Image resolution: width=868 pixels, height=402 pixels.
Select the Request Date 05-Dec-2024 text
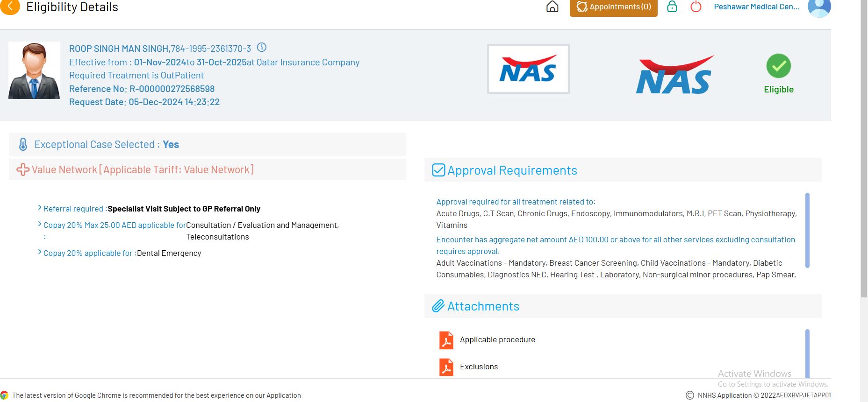click(x=144, y=102)
